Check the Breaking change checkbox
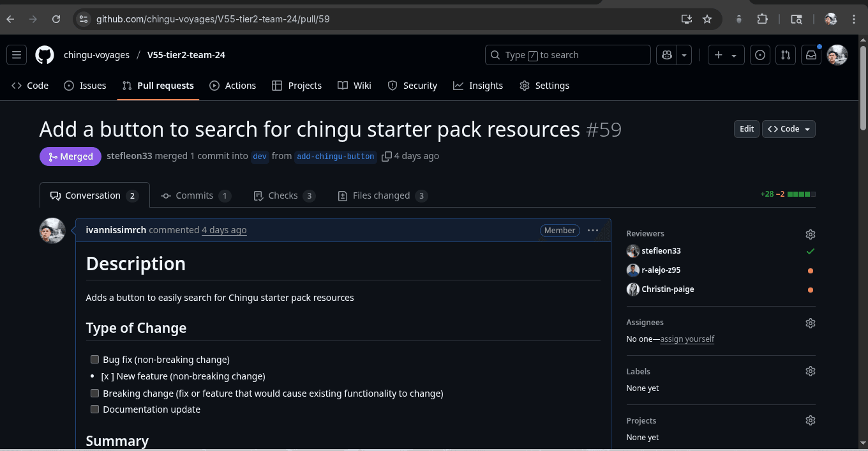868x451 pixels. [x=94, y=394]
